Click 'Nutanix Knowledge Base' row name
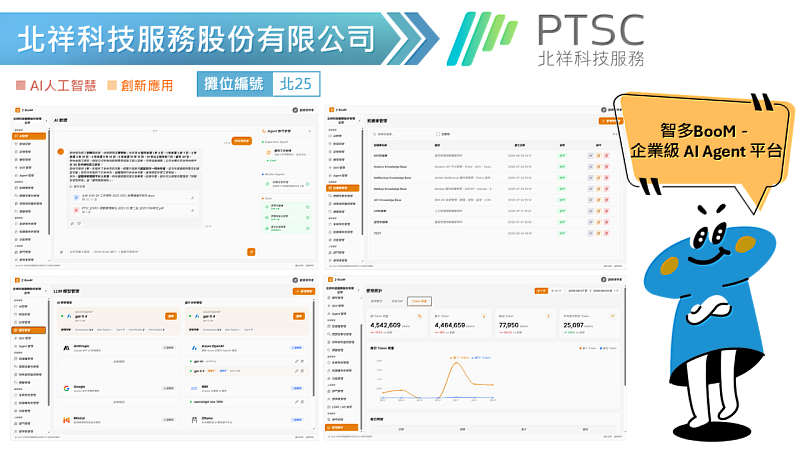800x450 pixels. point(390,167)
